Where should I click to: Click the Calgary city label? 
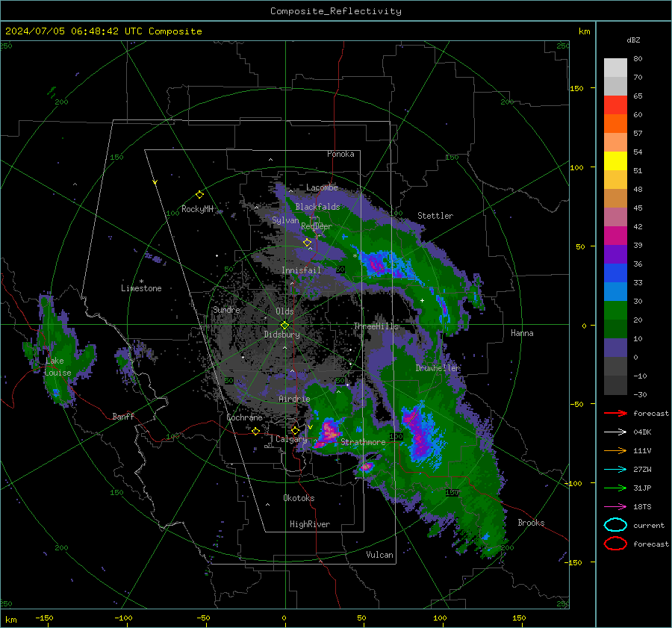pos(291,439)
